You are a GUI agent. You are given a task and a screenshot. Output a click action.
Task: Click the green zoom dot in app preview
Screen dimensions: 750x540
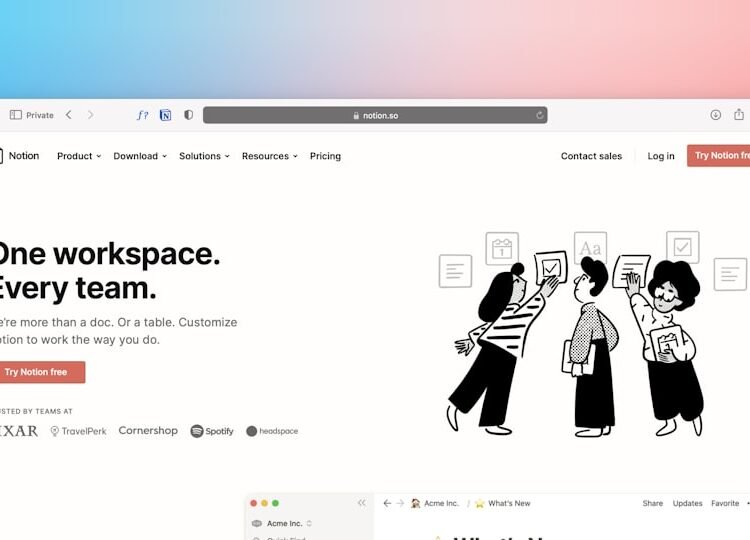point(276,503)
